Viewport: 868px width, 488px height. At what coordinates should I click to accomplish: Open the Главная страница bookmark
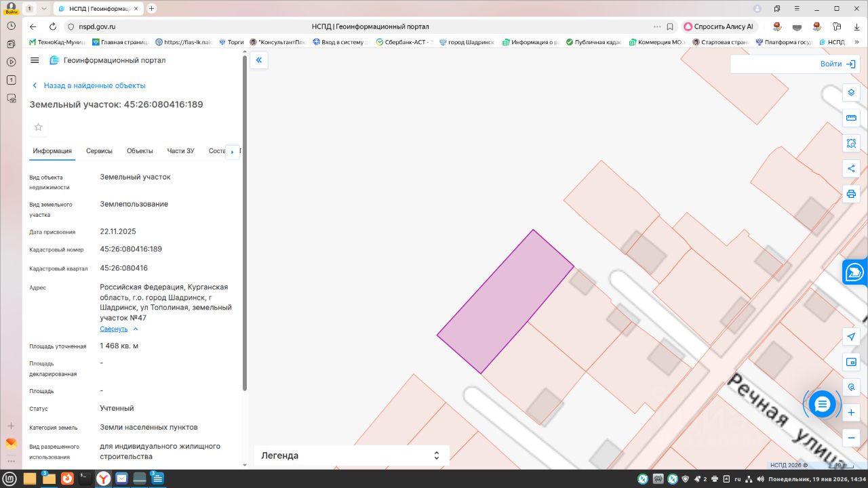point(120,42)
